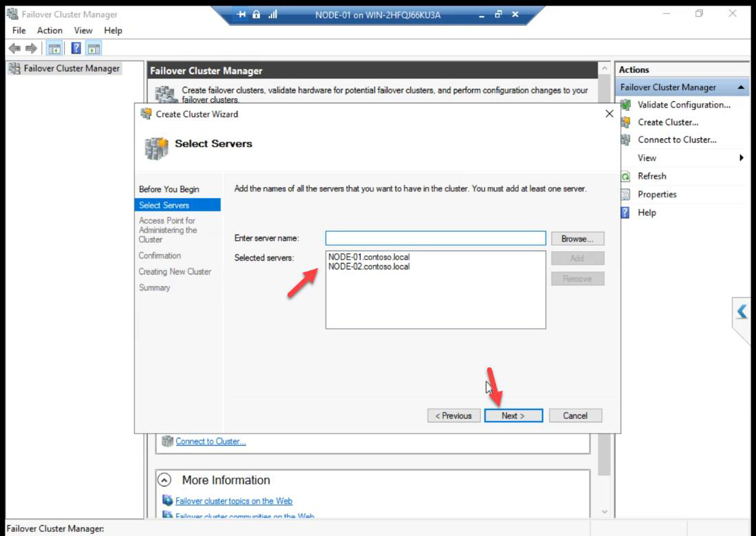
Task: Click Properties in the Actions pane
Action: [657, 195]
